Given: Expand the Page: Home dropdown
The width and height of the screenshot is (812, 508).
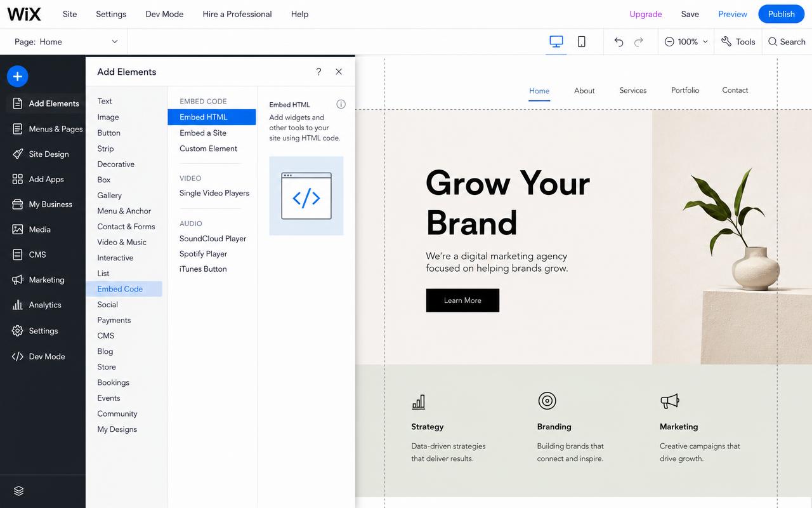Looking at the screenshot, I should pos(66,42).
